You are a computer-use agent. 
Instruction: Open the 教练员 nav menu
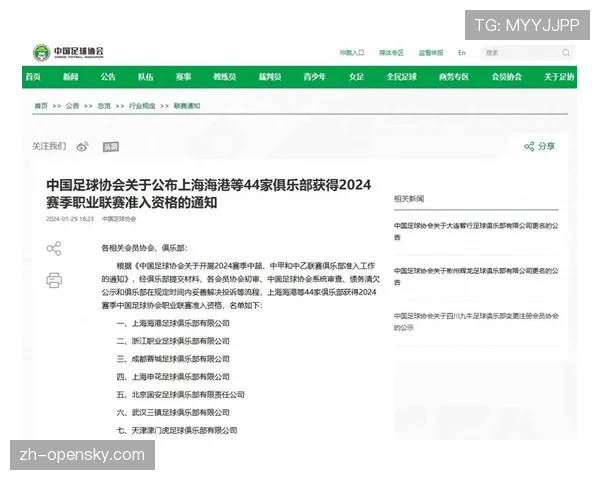[225, 77]
